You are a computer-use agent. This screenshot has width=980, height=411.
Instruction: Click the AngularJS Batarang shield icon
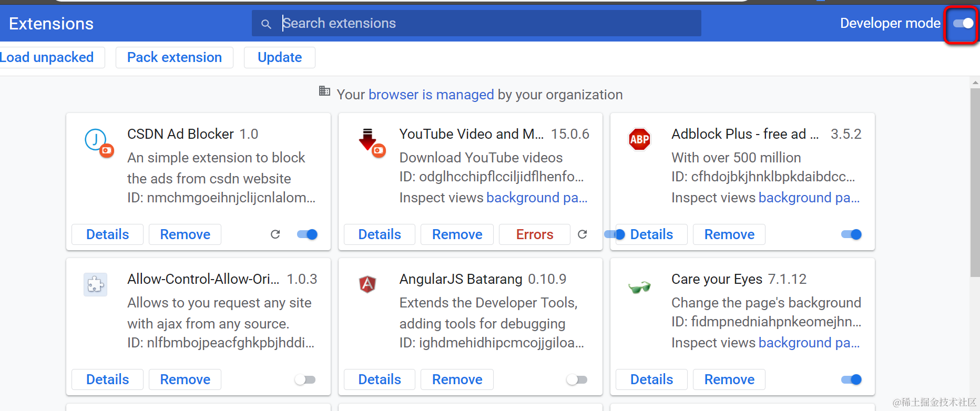[367, 284]
